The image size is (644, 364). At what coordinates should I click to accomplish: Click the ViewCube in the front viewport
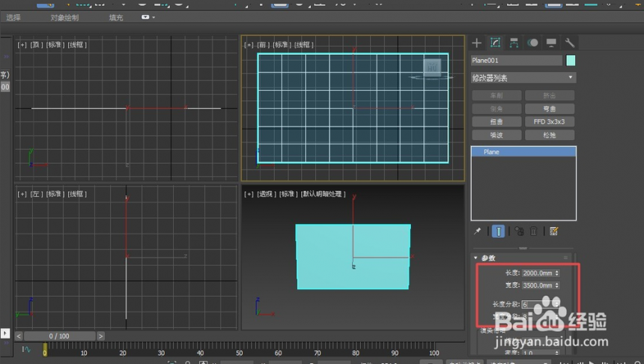tap(432, 67)
